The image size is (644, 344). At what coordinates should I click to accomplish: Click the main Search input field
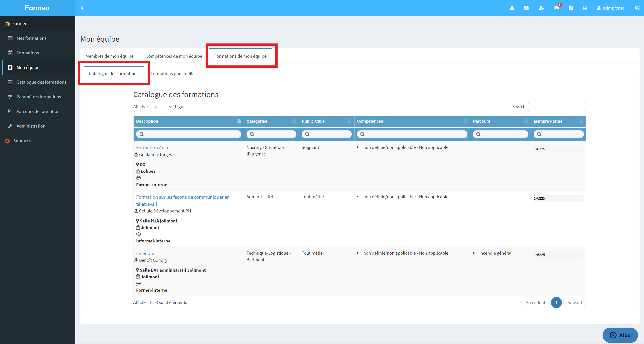click(557, 107)
